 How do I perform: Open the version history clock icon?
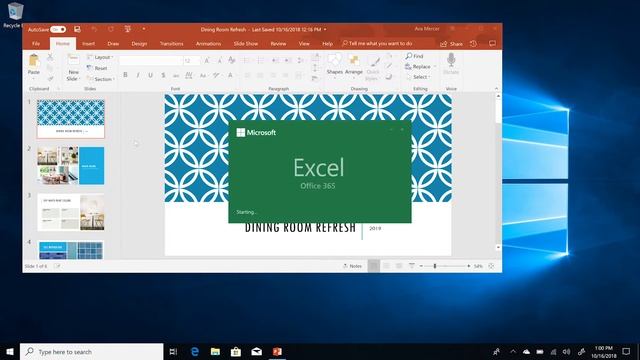[x=473, y=44]
